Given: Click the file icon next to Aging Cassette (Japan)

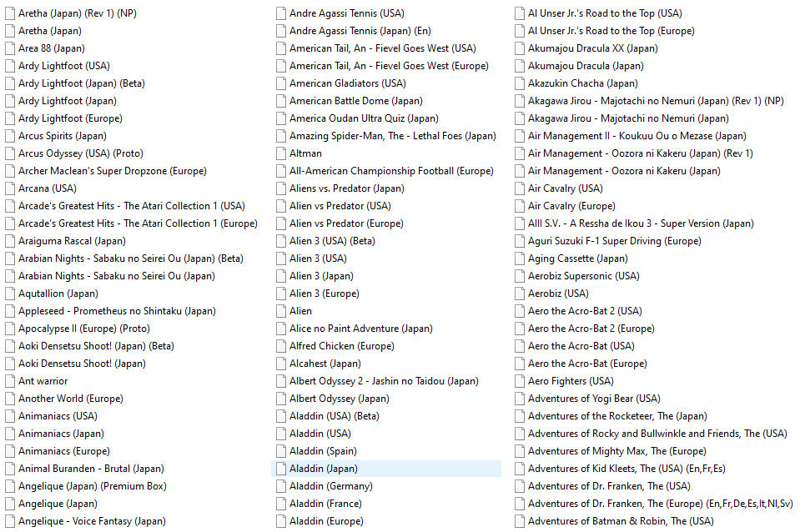Looking at the screenshot, I should pyautogui.click(x=520, y=258).
